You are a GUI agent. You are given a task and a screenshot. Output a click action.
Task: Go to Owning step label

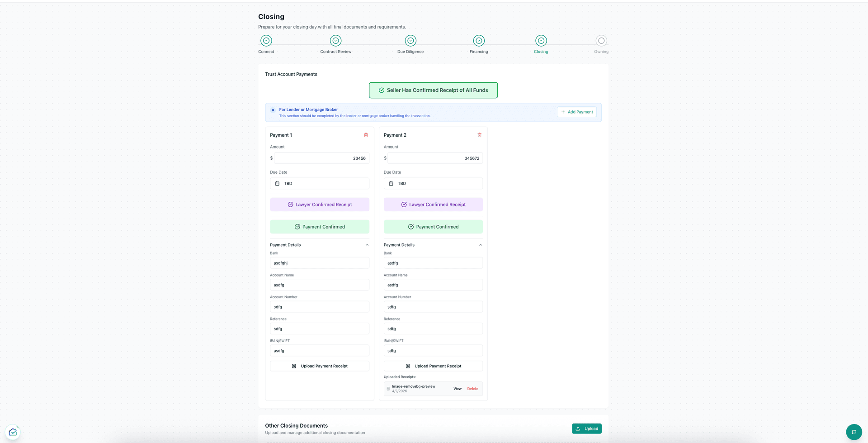point(601,52)
